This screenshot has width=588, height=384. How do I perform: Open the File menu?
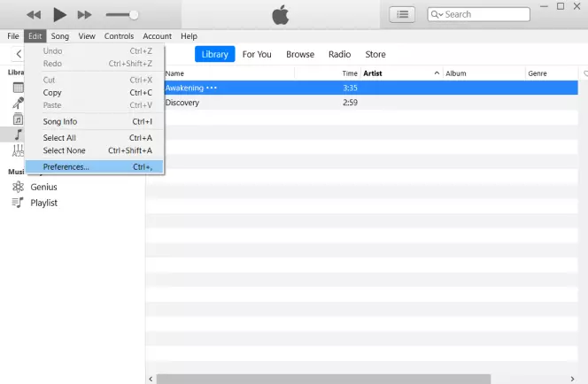(x=13, y=36)
